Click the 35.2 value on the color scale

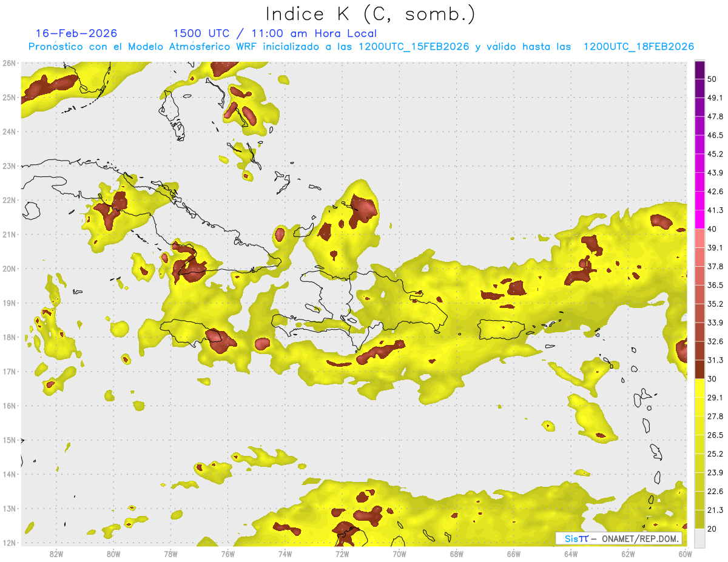715,304
